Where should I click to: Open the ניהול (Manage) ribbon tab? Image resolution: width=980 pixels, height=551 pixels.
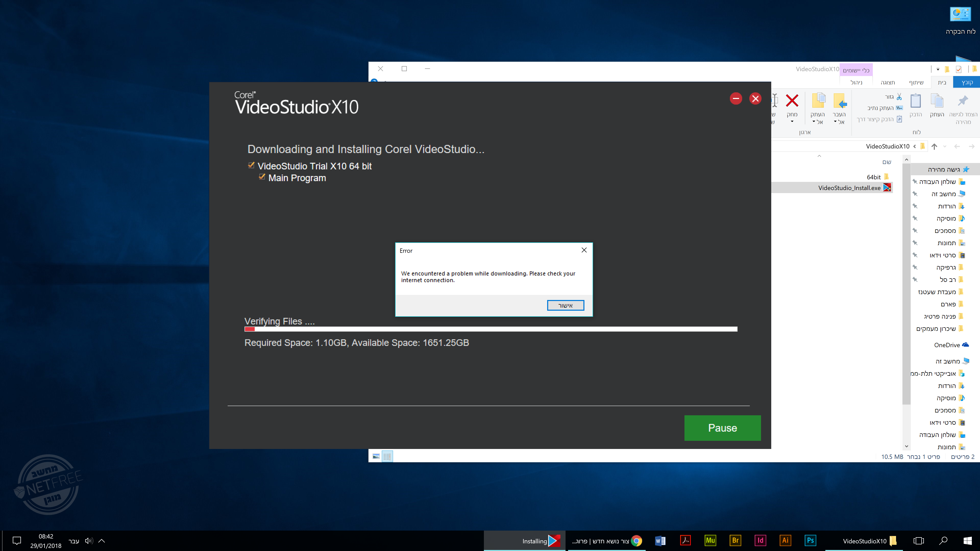coord(856,82)
